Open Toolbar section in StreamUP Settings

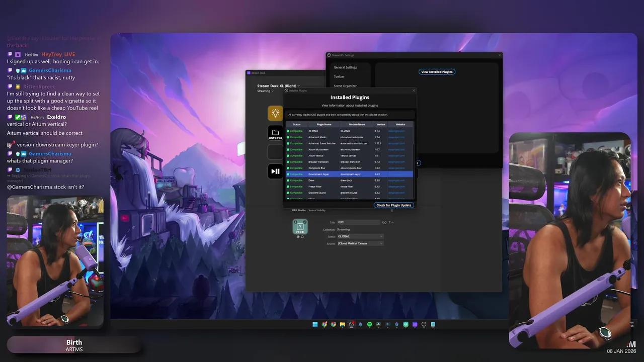(x=339, y=77)
